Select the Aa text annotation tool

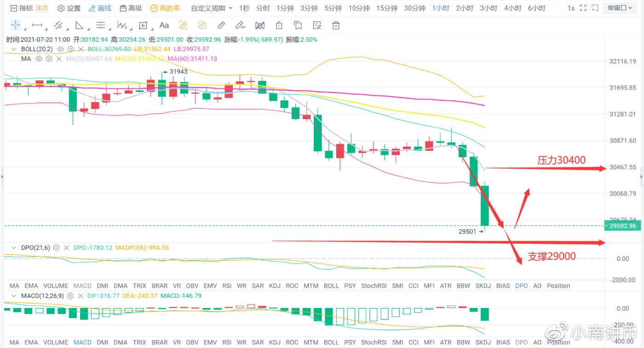[x=164, y=25]
